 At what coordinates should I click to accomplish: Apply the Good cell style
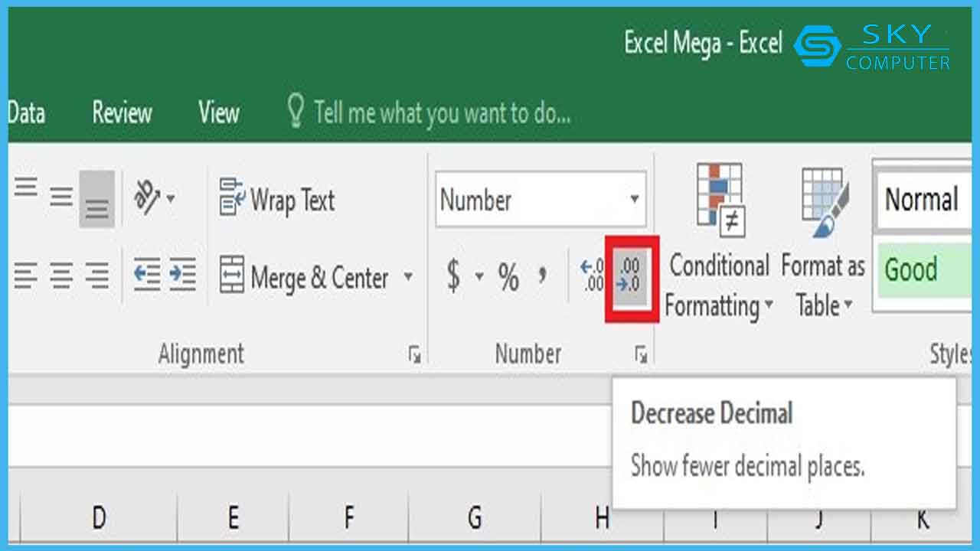[923, 270]
